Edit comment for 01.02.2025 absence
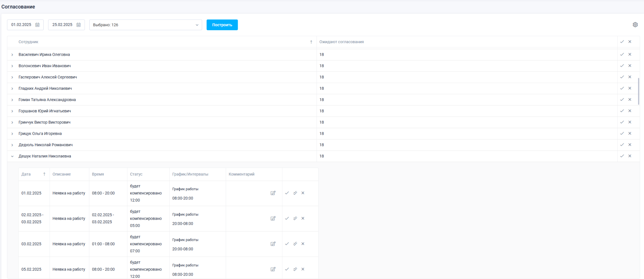The height and width of the screenshot is (279, 644). click(273, 193)
